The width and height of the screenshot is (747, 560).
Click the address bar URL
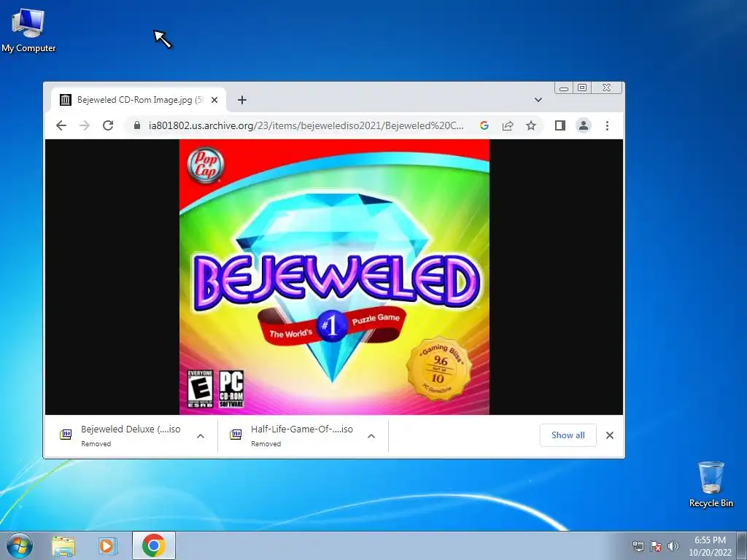click(306, 125)
